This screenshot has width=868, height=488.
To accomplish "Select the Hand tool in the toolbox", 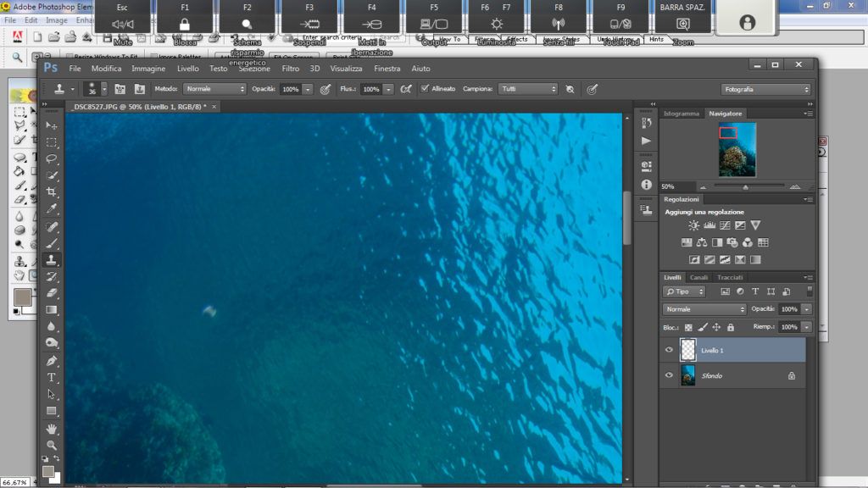I will click(x=52, y=429).
